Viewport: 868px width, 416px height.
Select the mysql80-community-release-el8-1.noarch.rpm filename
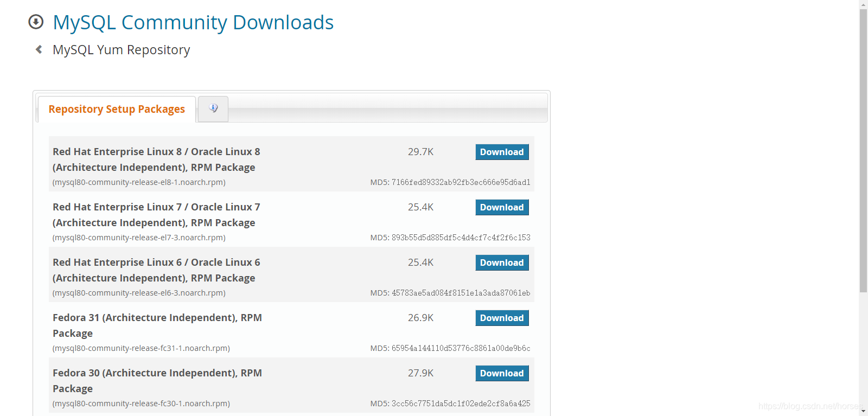pyautogui.click(x=139, y=182)
